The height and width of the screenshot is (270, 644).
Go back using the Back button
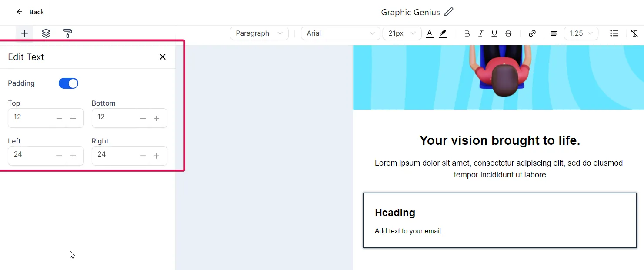pyautogui.click(x=30, y=12)
